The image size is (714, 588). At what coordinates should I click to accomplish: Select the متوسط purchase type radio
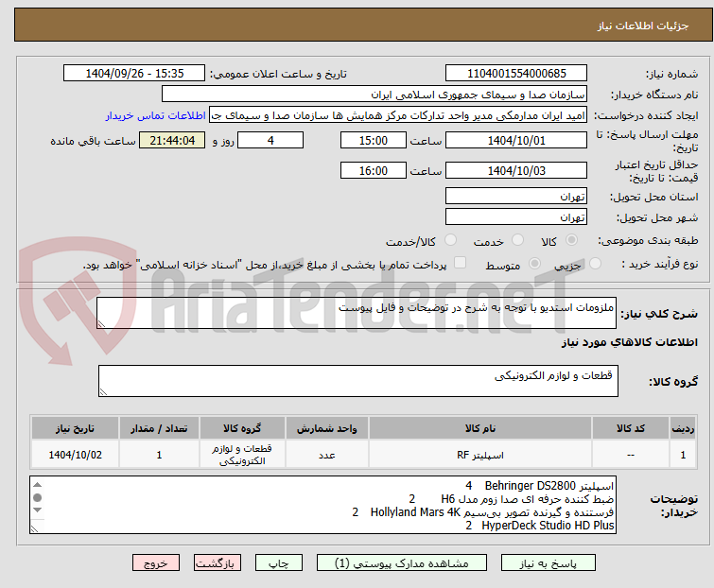(x=534, y=264)
